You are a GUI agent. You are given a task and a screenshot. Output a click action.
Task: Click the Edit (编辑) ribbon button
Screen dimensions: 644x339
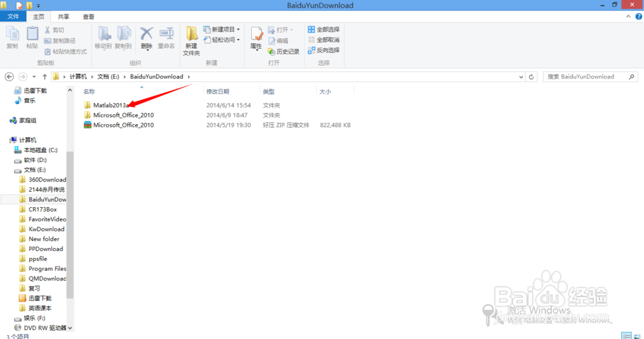(x=278, y=41)
